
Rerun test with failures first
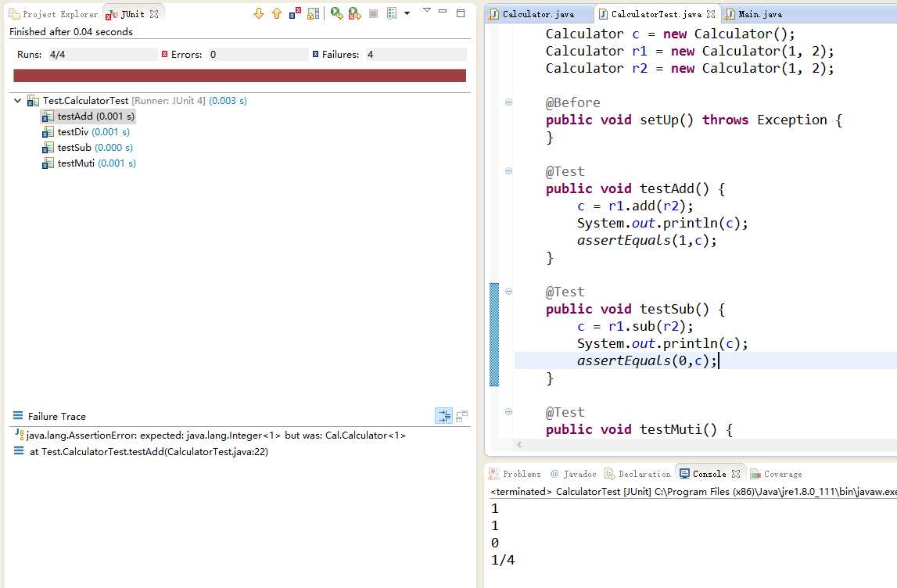tap(355, 14)
